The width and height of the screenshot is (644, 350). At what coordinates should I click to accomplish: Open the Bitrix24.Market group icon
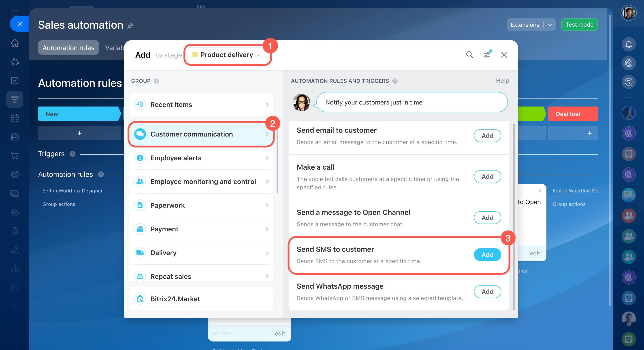tap(140, 299)
